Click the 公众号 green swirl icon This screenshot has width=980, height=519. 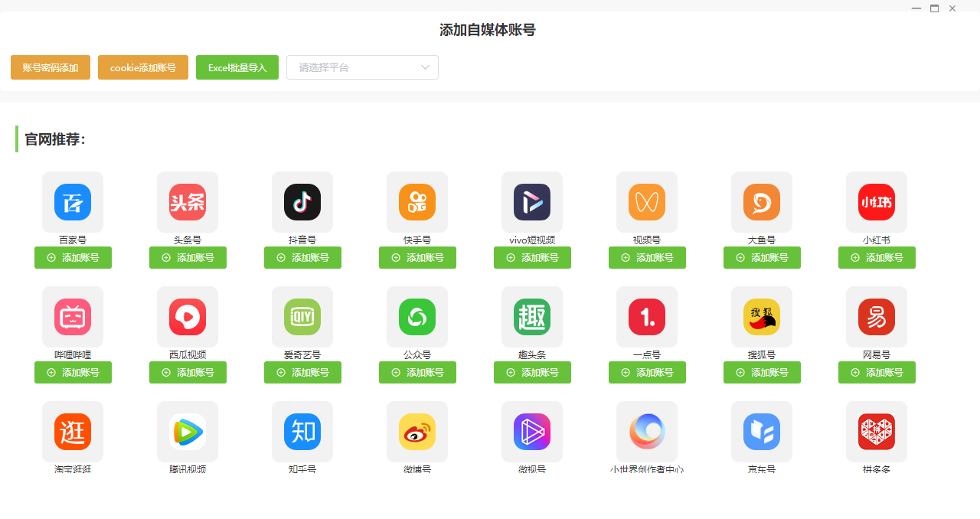[417, 317]
